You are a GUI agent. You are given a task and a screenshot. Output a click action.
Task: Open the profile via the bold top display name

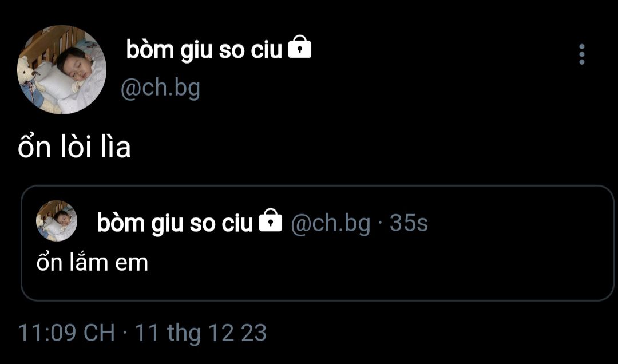[204, 50]
